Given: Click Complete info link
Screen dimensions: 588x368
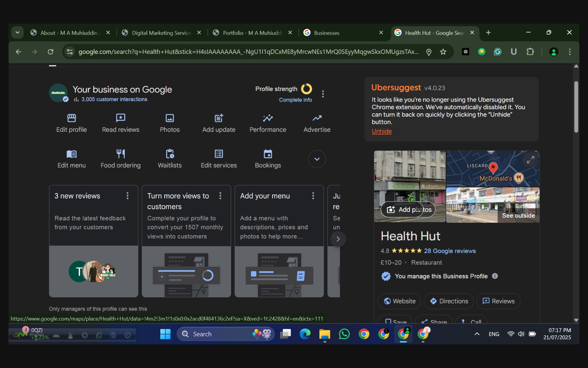Looking at the screenshot, I should [x=295, y=100].
